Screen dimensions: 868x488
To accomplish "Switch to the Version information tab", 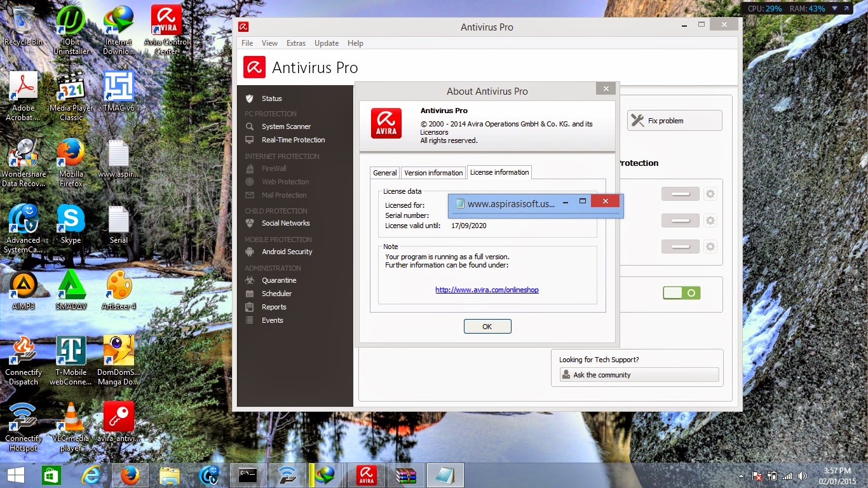I will click(x=433, y=173).
